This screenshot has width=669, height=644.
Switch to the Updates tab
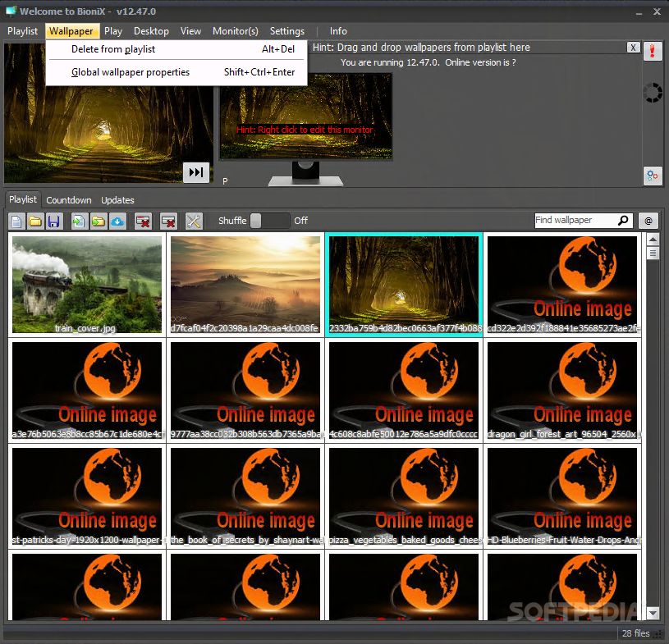(117, 200)
